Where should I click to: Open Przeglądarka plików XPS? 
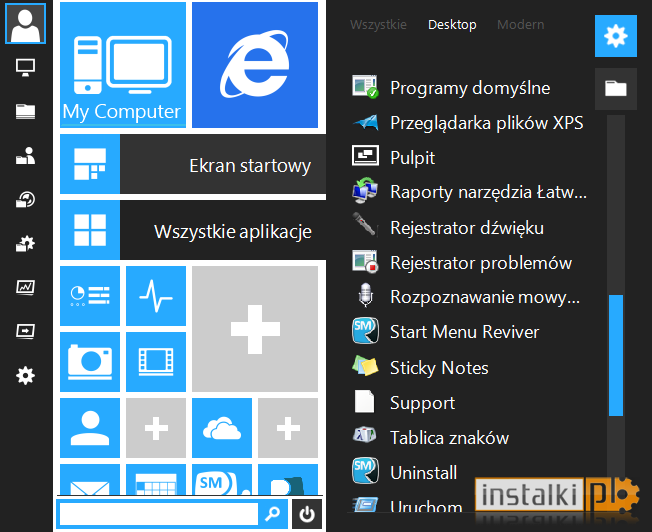point(470,123)
